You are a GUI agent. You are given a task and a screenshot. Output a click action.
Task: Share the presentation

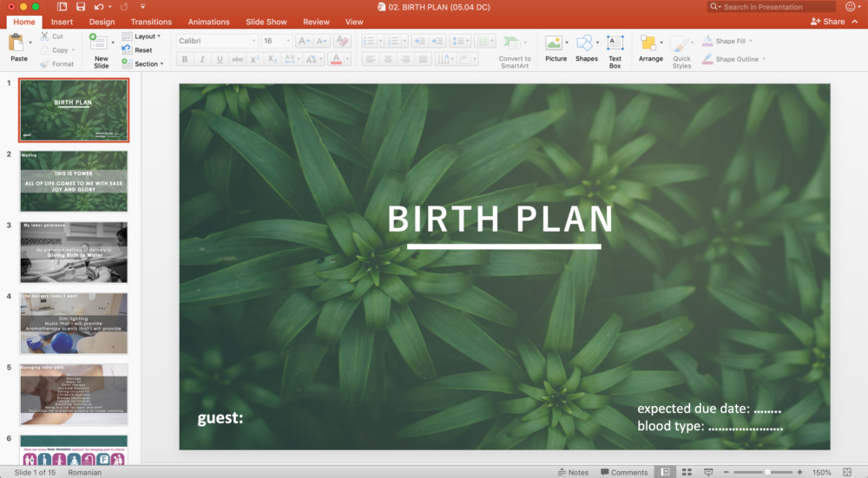(x=827, y=22)
